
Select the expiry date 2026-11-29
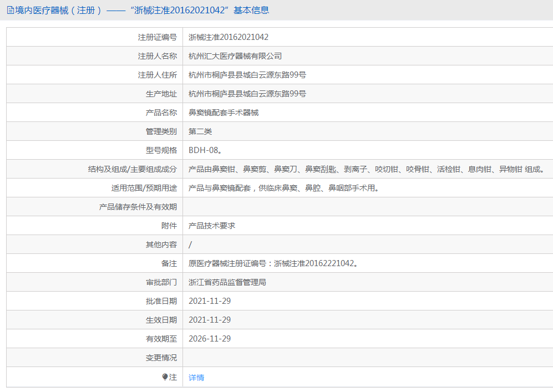pyautogui.click(x=210, y=339)
